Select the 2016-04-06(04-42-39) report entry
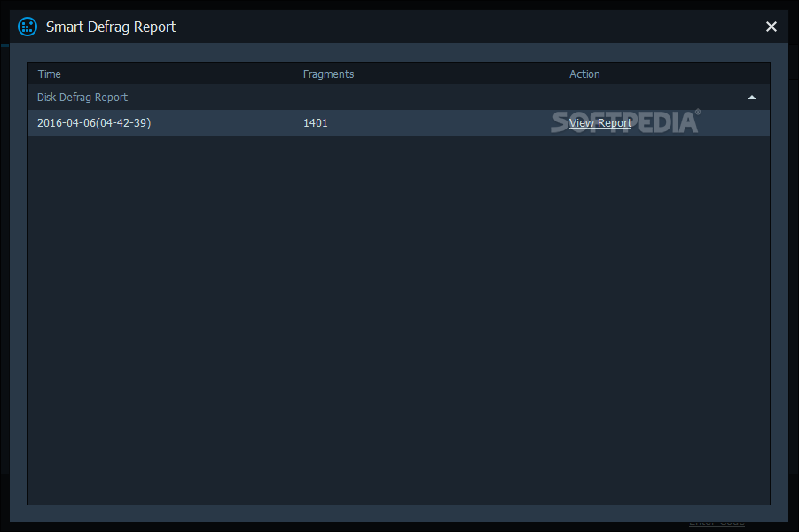This screenshot has height=532, width=799. pos(398,123)
